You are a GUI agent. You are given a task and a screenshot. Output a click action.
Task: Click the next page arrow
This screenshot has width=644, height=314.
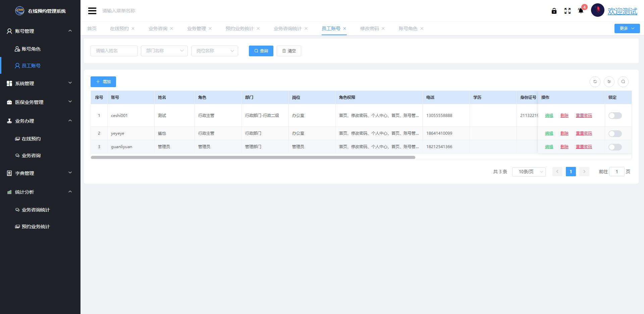[584, 172]
